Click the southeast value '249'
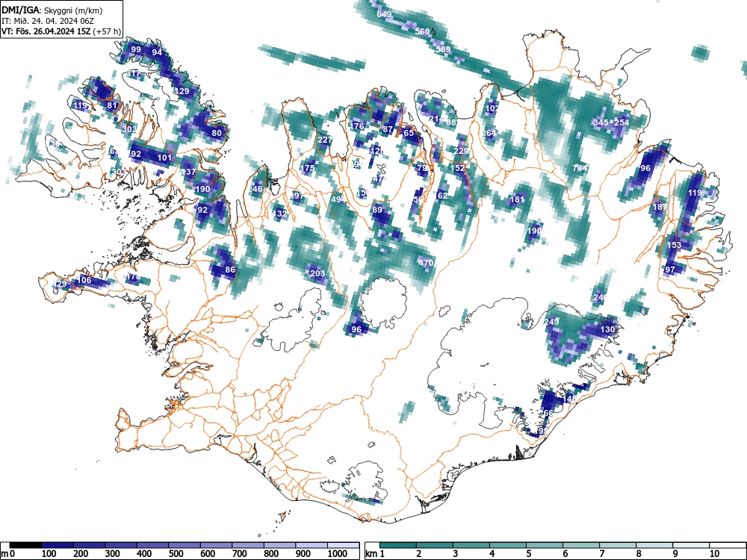747x560 pixels. click(552, 322)
